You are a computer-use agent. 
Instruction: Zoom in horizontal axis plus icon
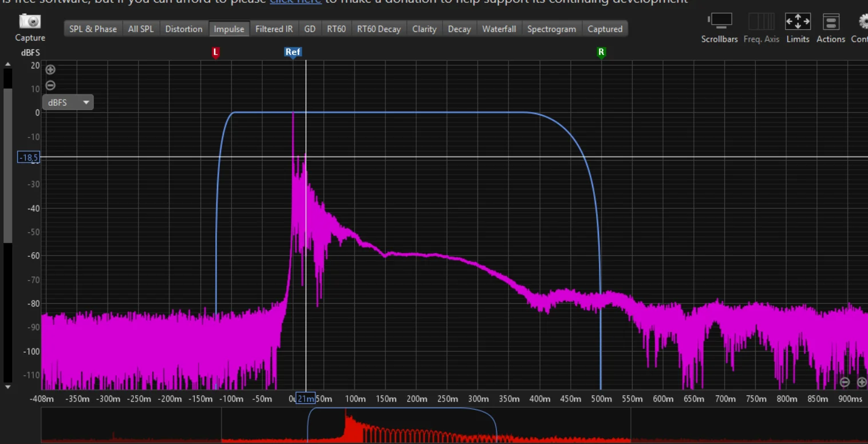861,382
